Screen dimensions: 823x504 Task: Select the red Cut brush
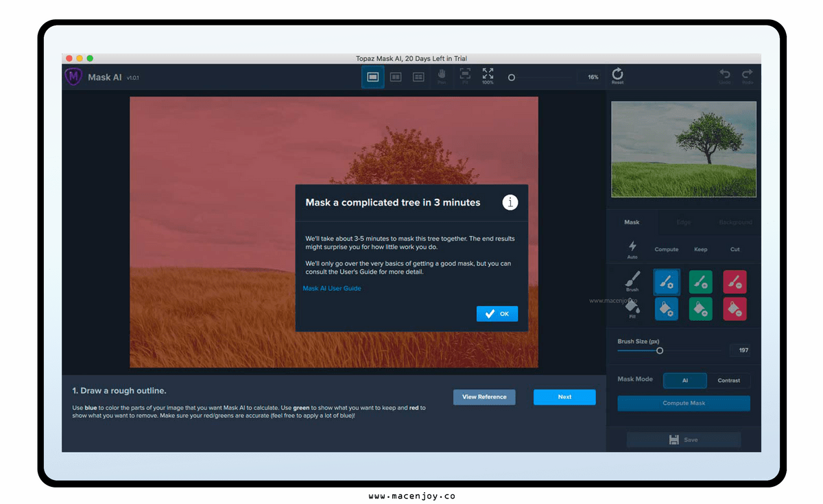[735, 281]
